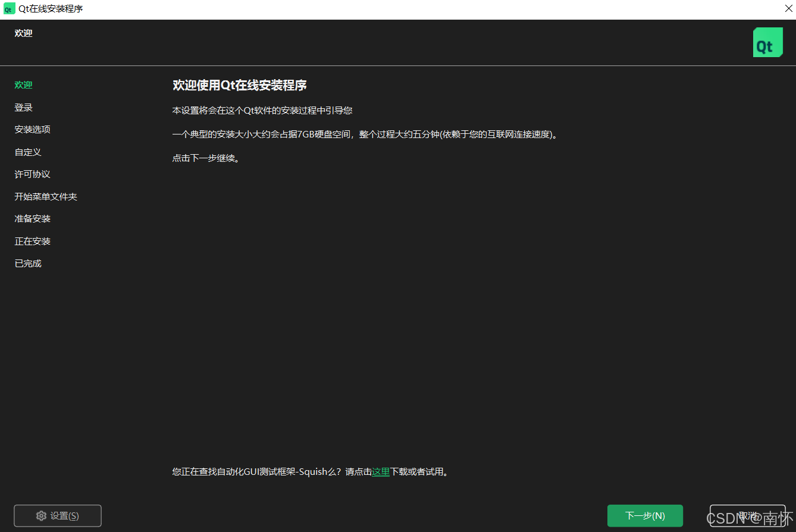796x532 pixels.
Task: Click the text 点击下一步继续。
Action: tap(206, 159)
